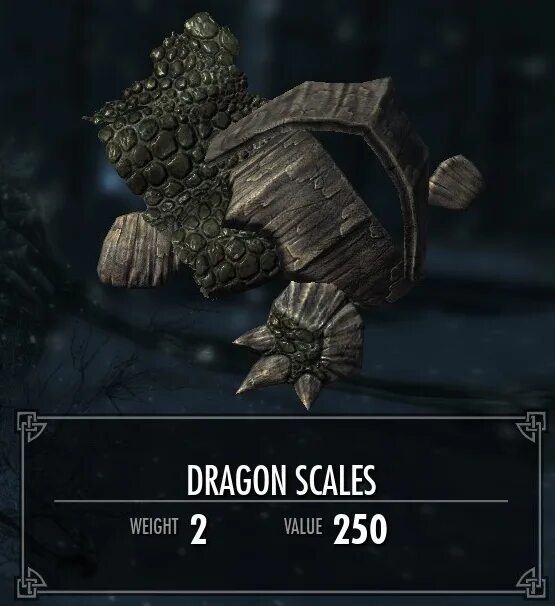
Task: Click the weight number 2
Action: click(198, 528)
